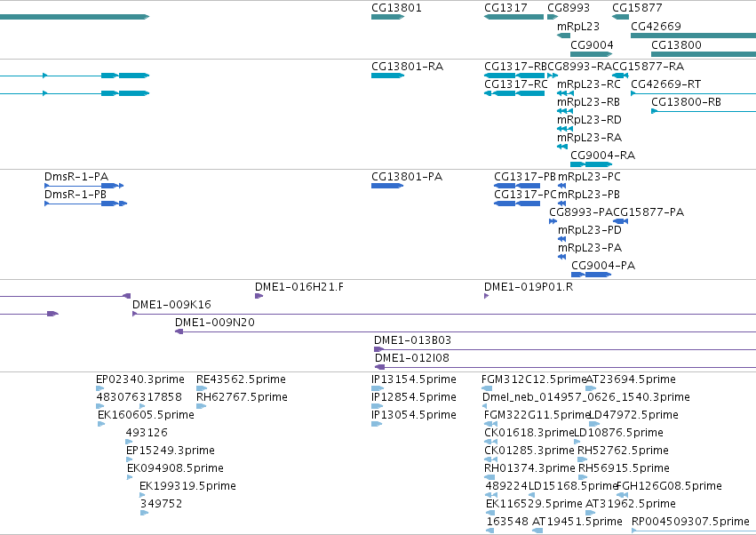
Task: Click transcript mRpL23-RD label
Action: 589,120
